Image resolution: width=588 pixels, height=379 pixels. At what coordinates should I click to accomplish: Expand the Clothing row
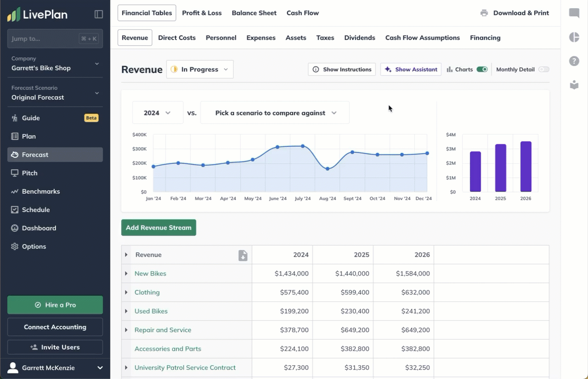[x=126, y=292]
